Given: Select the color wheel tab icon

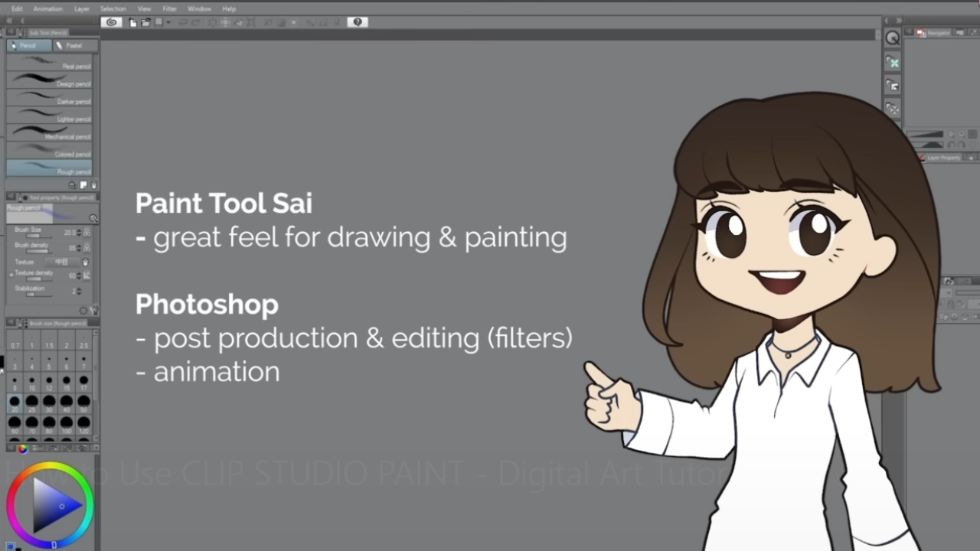Looking at the screenshot, I should pos(23,448).
